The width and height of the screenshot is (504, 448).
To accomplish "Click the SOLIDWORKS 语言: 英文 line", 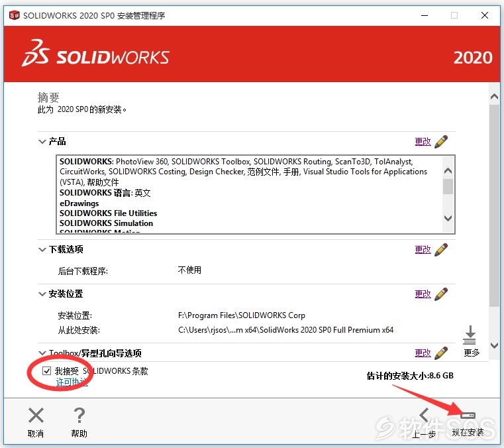I will [x=105, y=193].
